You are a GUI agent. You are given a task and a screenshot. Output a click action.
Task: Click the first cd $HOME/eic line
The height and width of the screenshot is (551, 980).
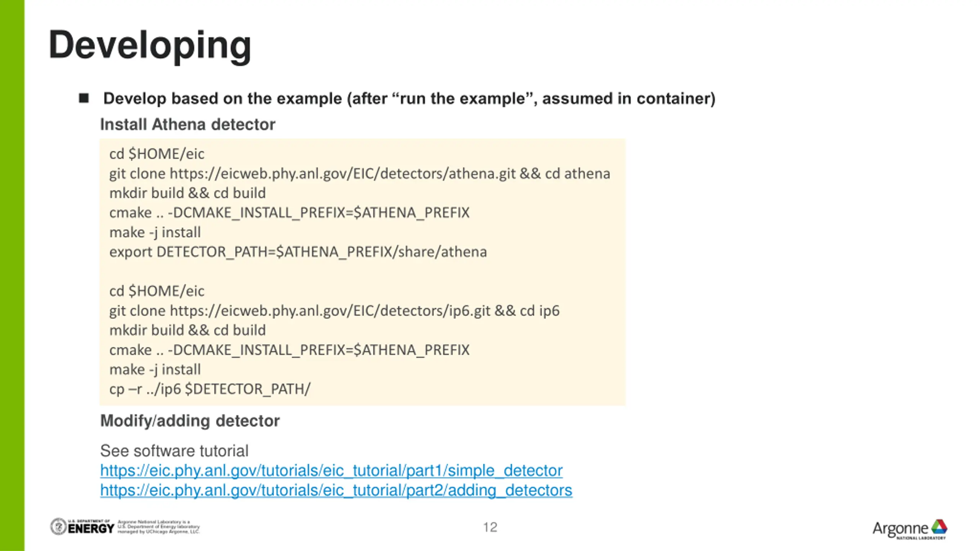[157, 154]
